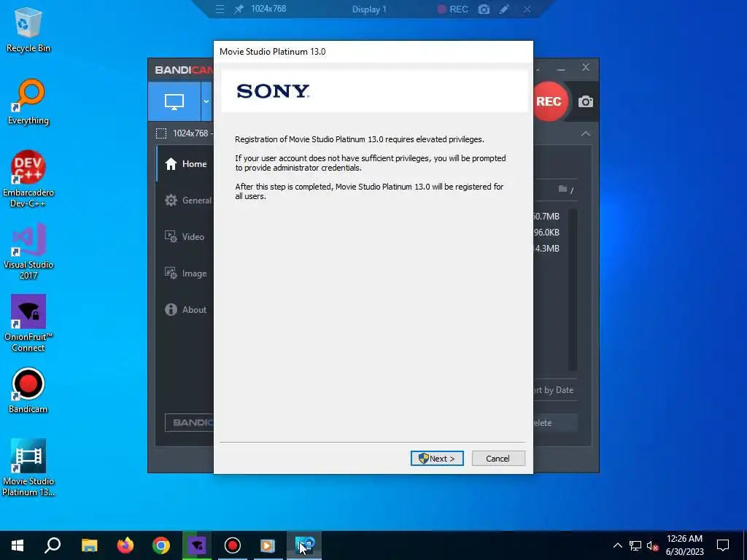747x560 pixels.
Task: Switch to Bandicam taskbar icon
Action: click(233, 545)
